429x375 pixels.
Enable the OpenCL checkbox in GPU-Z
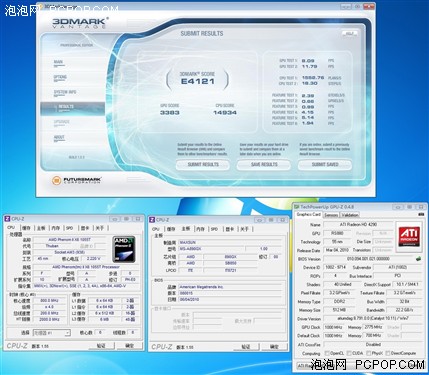327,353
